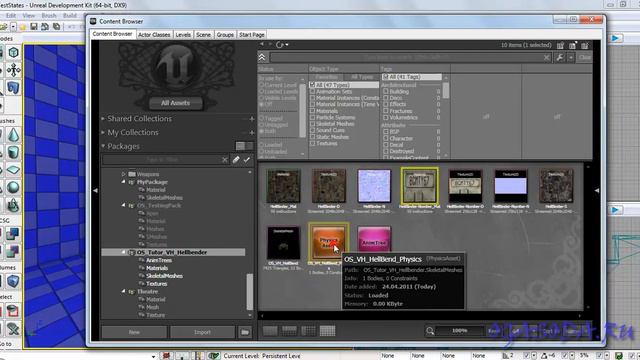
Task: Select the Content Browser tab
Action: click(x=112, y=34)
